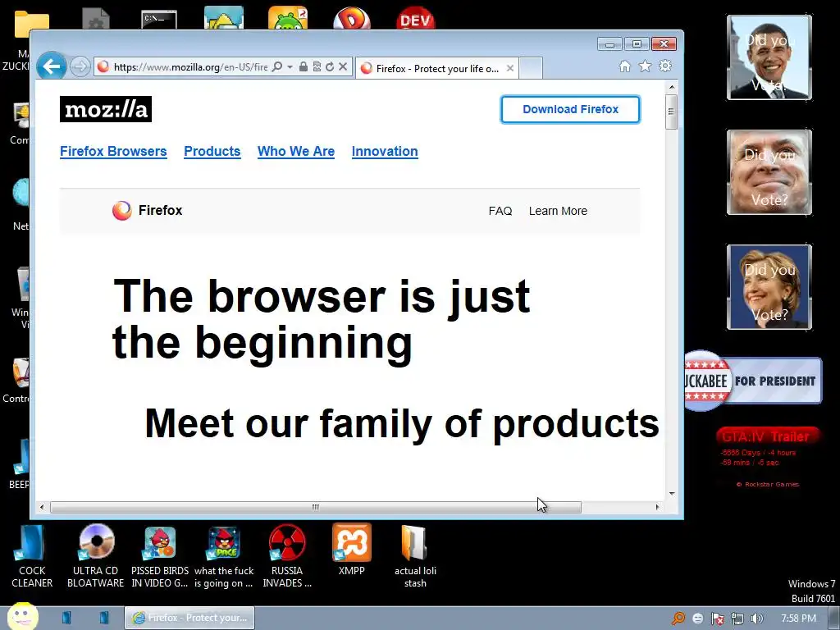Open the Who We Are link
The width and height of the screenshot is (840, 630).
coord(295,152)
